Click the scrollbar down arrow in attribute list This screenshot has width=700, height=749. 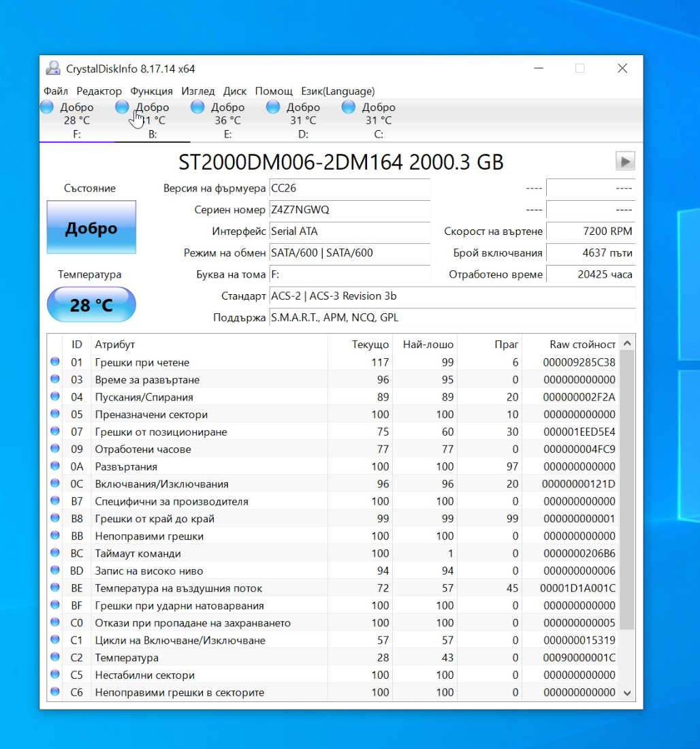[627, 692]
